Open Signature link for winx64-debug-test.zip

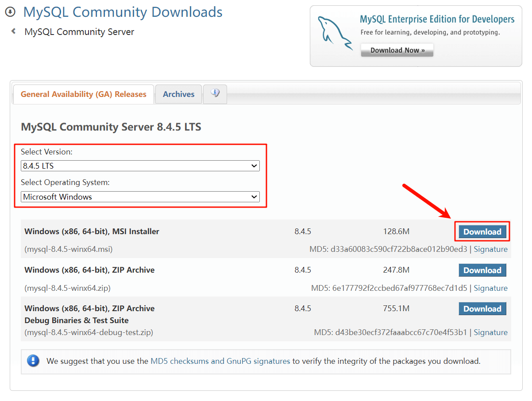pos(491,332)
